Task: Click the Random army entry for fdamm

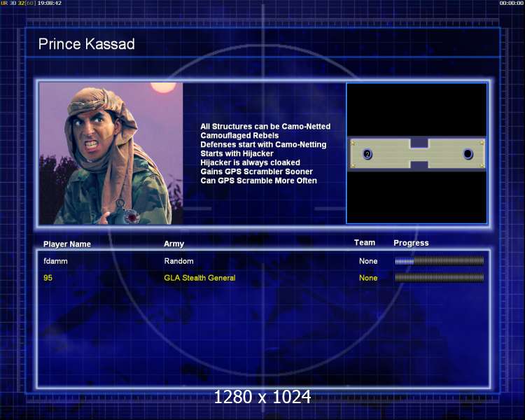Action: pyautogui.click(x=178, y=261)
